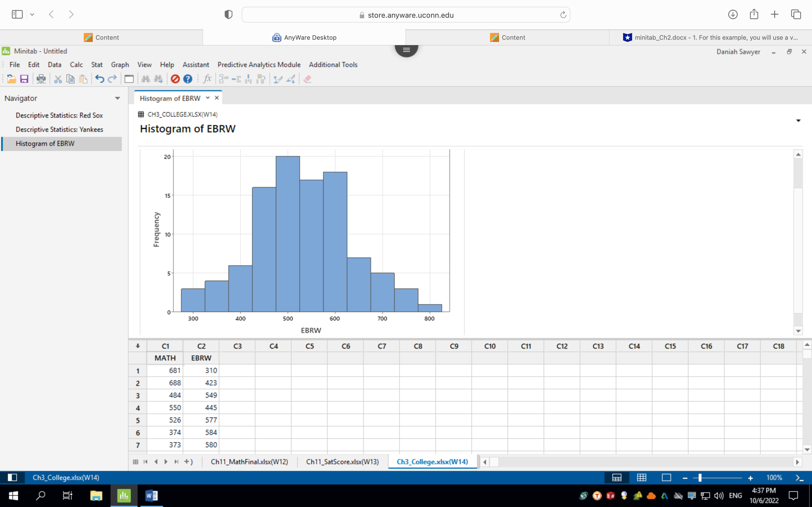Switch to worksheet-only grid view

click(641, 477)
